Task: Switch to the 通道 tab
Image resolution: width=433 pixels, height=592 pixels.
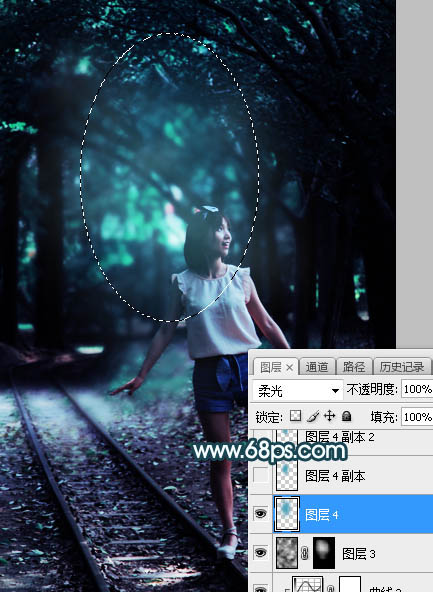Action: pyautogui.click(x=317, y=367)
